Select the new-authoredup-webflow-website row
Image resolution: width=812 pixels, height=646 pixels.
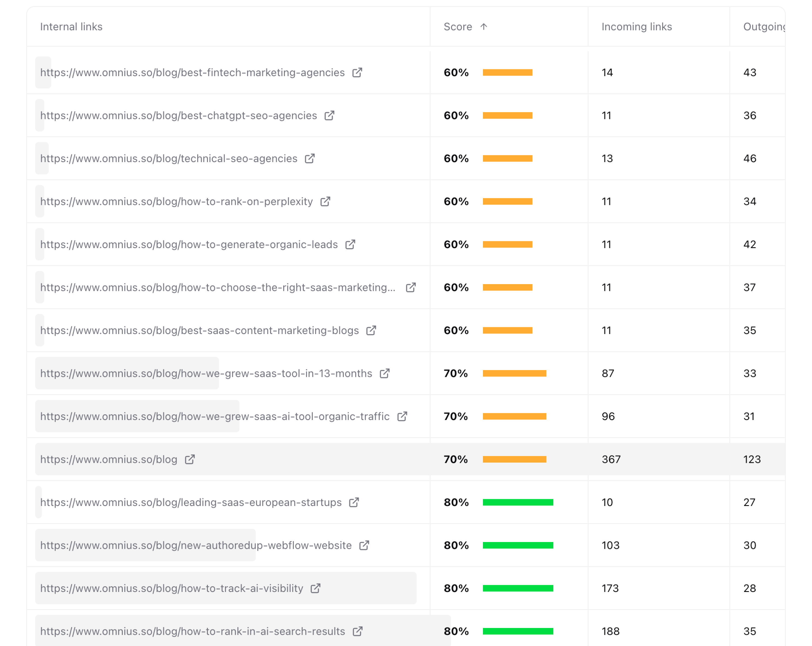tap(195, 545)
